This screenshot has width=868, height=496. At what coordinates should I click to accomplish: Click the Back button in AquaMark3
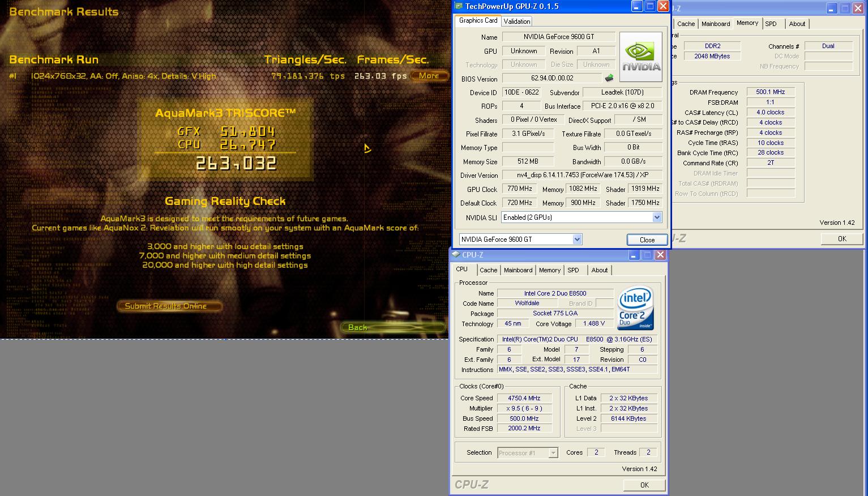(x=392, y=327)
